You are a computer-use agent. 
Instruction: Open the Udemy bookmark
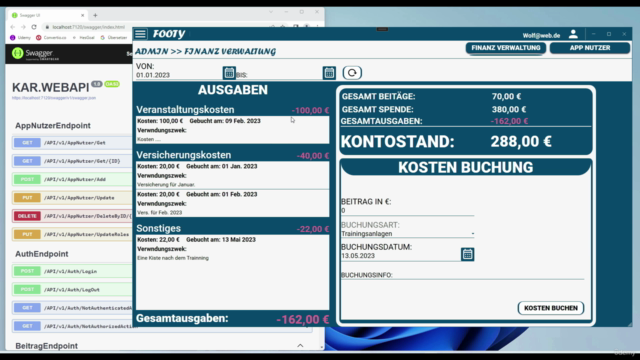20,38
